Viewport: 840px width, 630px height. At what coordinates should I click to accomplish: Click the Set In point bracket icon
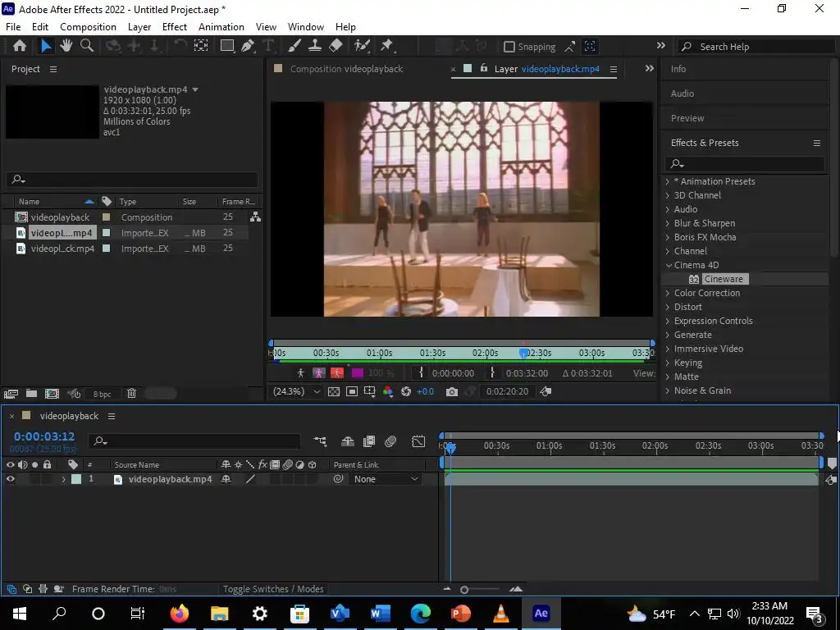421,372
